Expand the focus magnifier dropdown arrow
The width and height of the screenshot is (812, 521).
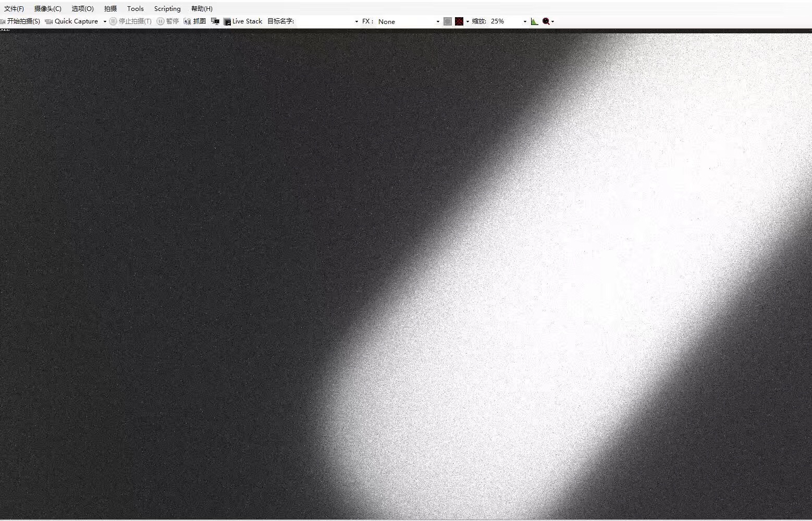(x=552, y=21)
